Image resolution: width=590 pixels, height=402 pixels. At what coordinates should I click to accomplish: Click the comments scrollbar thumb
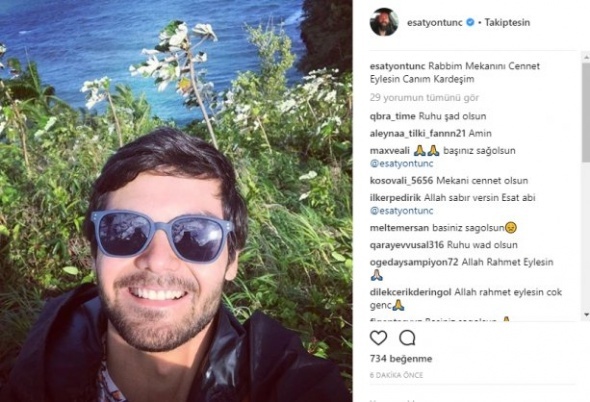pos(586,112)
